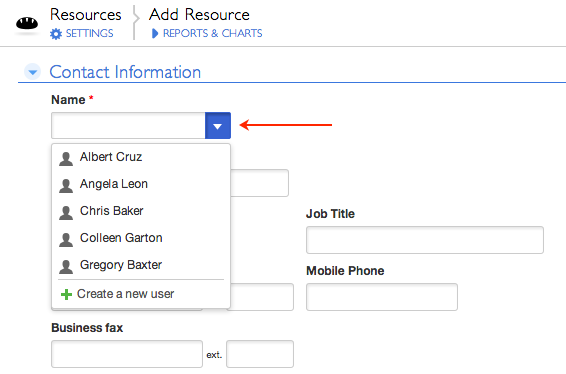The image size is (566, 374).
Task: Pick Gregory Baxter from the dropdown
Action: [141, 265]
